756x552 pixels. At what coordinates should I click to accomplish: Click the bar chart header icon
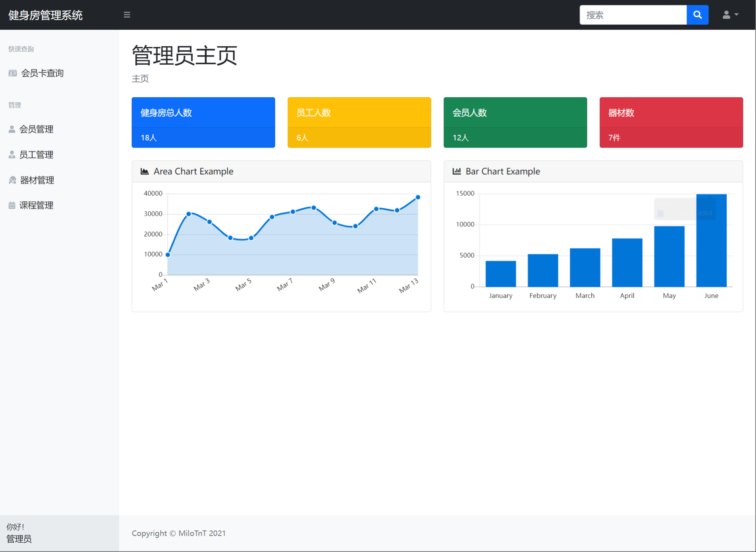[x=456, y=171]
